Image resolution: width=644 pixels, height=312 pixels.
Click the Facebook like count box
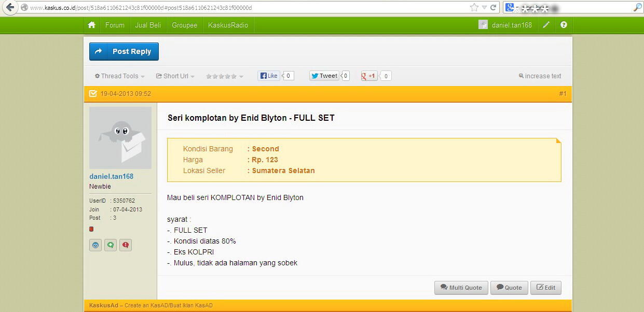point(288,76)
